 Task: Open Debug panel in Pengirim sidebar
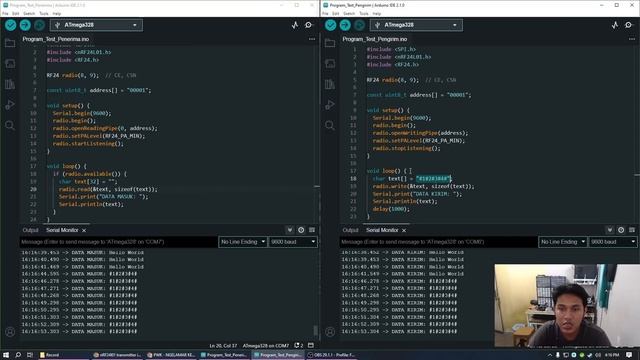tap(330, 104)
